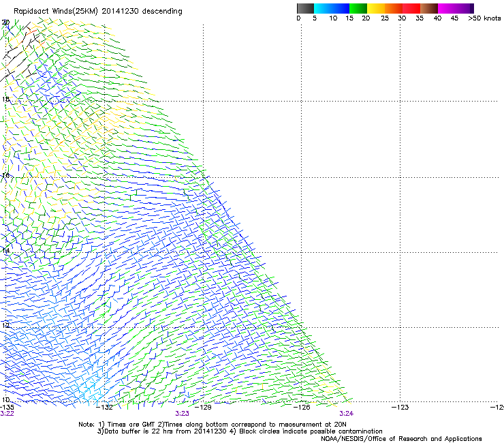Viewport: 504px width, 443px height.
Task: Select the purple time label '3:23'
Action: [182, 414]
